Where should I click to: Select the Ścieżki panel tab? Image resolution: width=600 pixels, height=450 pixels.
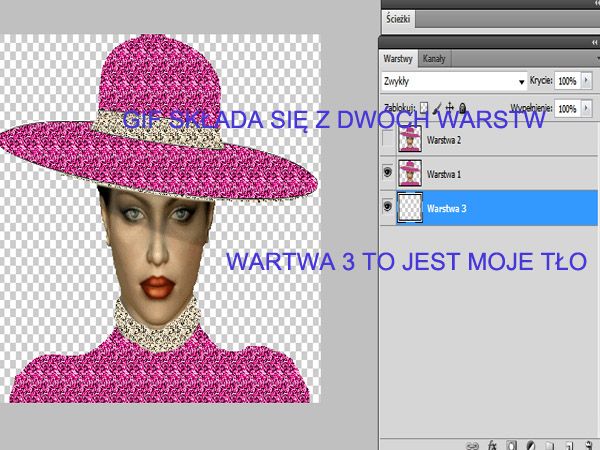pos(401,19)
